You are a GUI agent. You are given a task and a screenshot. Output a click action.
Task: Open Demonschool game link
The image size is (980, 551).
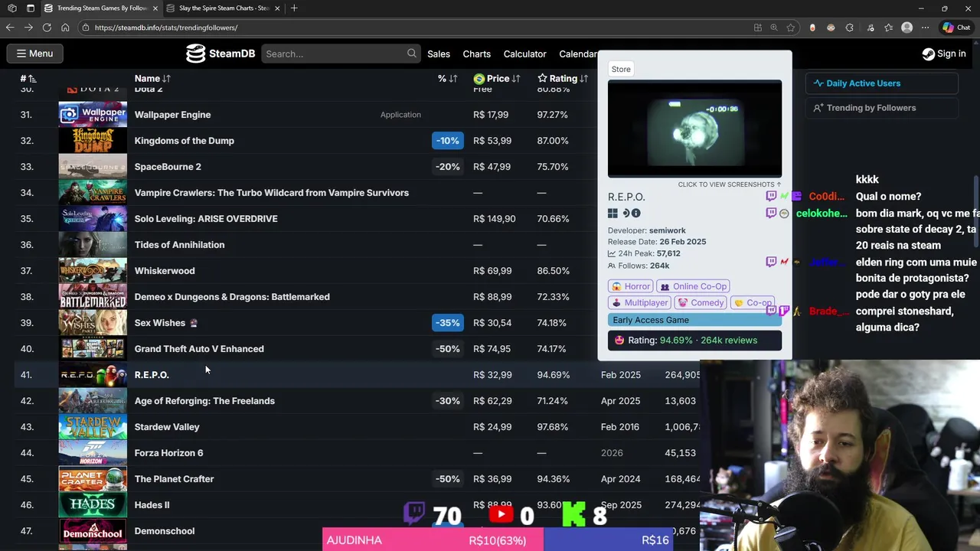point(164,531)
